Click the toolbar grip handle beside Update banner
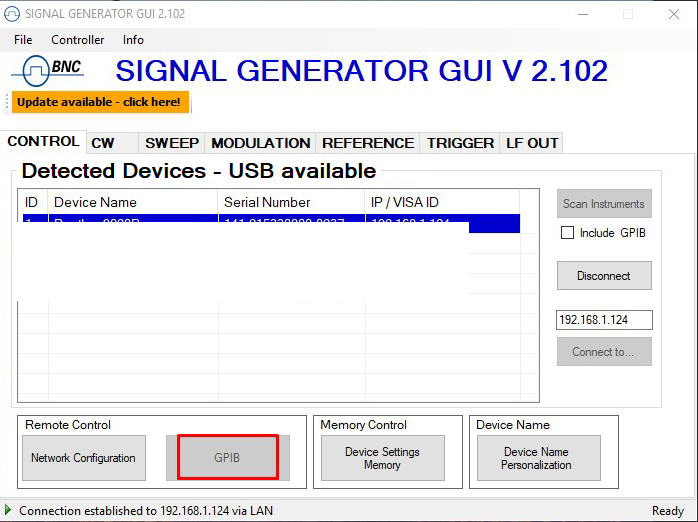Image resolution: width=698 pixels, height=522 pixels. 7,102
